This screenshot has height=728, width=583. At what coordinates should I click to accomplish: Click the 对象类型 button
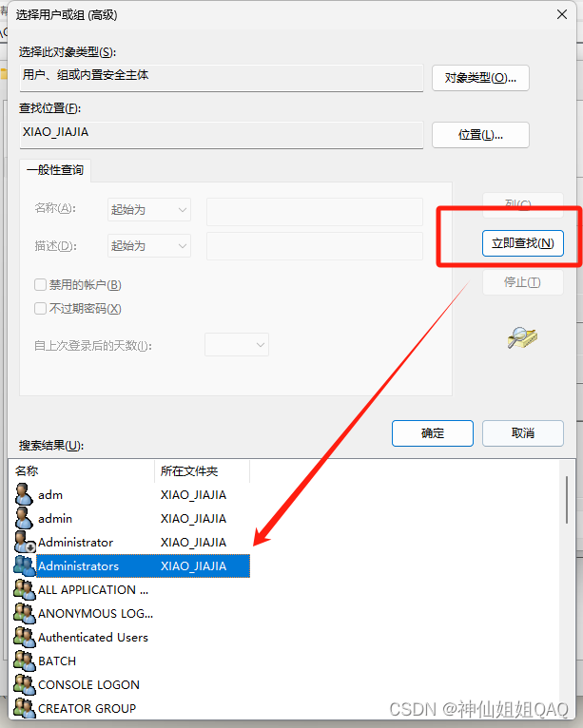[x=480, y=78]
